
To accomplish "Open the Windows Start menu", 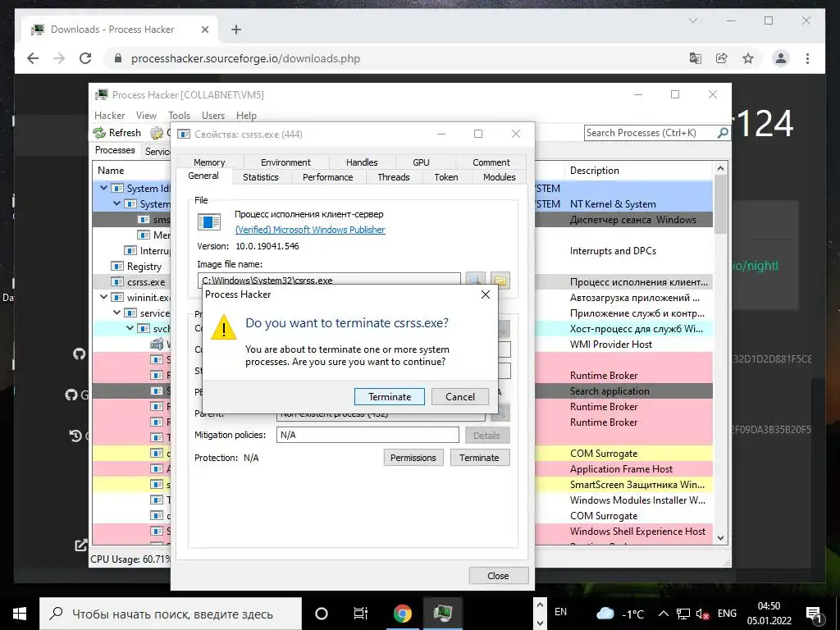I will point(20,614).
